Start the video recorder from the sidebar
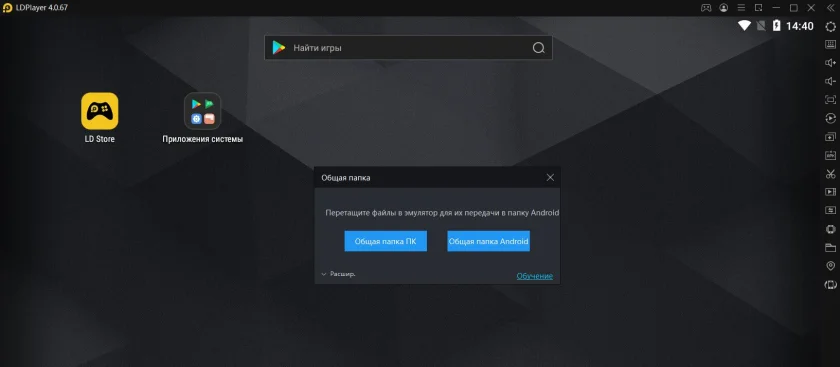840x367 pixels. [830, 192]
